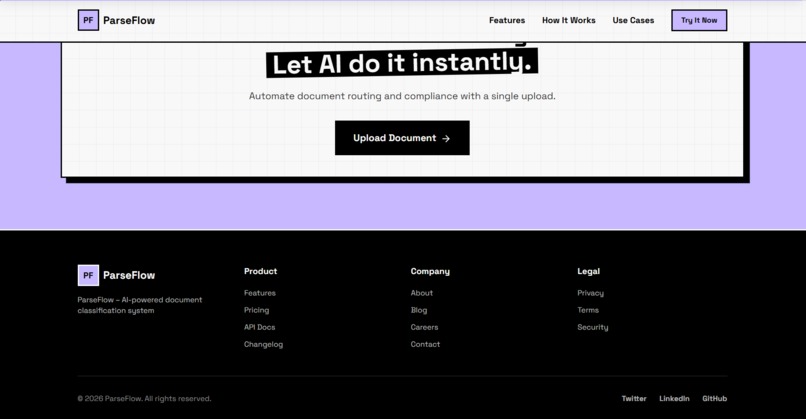Open the About page link

(x=422, y=293)
